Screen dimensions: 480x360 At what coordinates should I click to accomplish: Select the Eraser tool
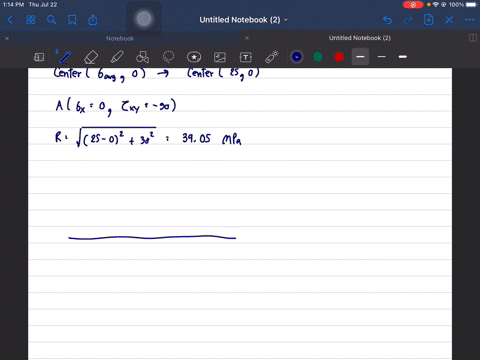(91, 57)
